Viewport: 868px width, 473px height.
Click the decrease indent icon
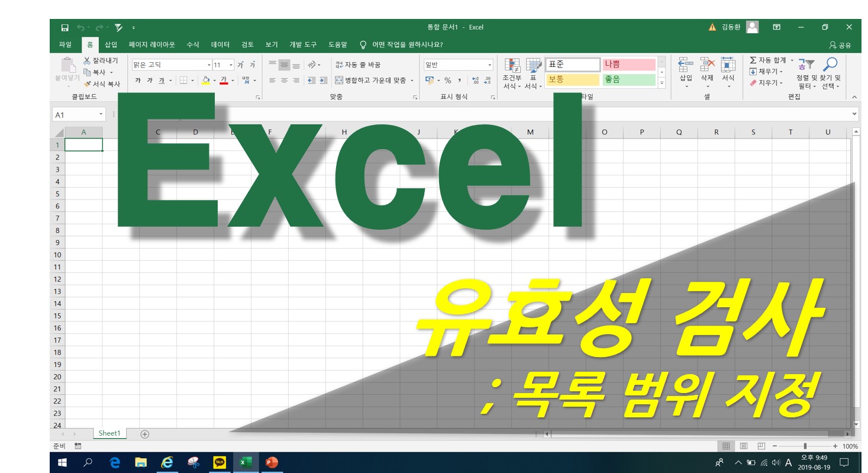click(311, 81)
